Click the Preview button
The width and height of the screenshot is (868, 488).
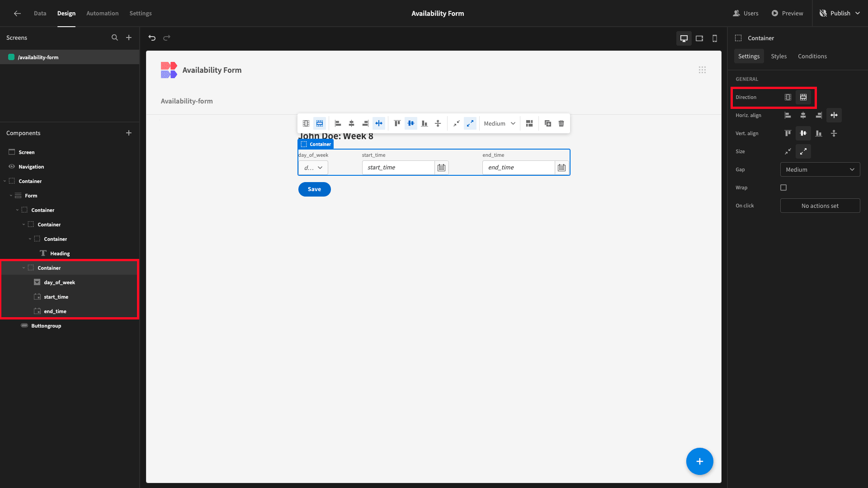(x=787, y=14)
